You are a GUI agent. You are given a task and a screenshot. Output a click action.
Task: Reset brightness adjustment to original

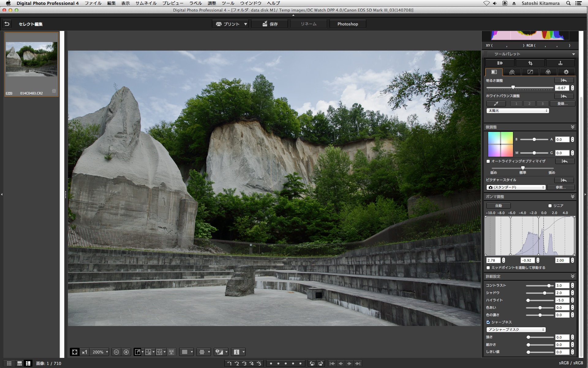(x=563, y=80)
